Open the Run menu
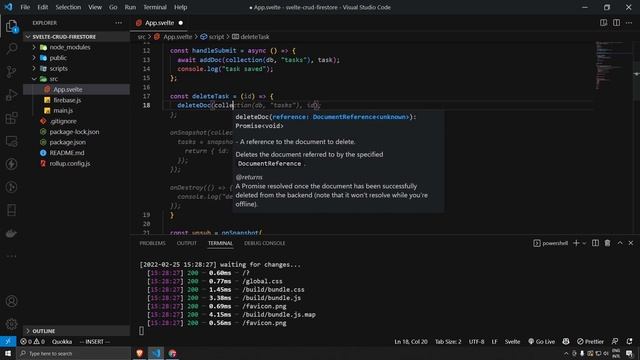This screenshot has height=360, width=640. (x=130, y=7)
